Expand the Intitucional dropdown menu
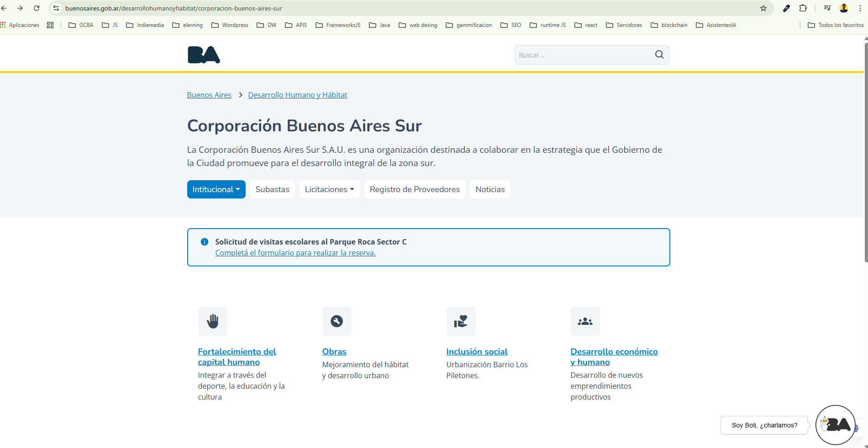The image size is (868, 448). click(x=216, y=189)
